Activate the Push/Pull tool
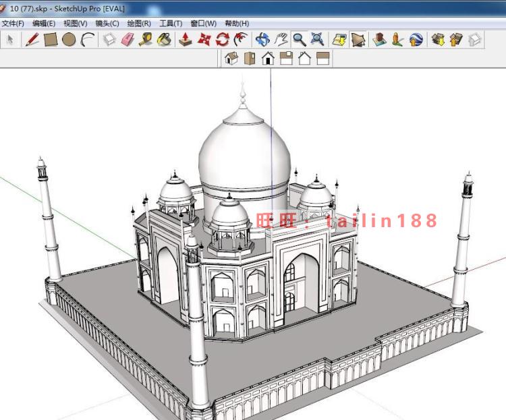506x420 pixels. (x=186, y=40)
